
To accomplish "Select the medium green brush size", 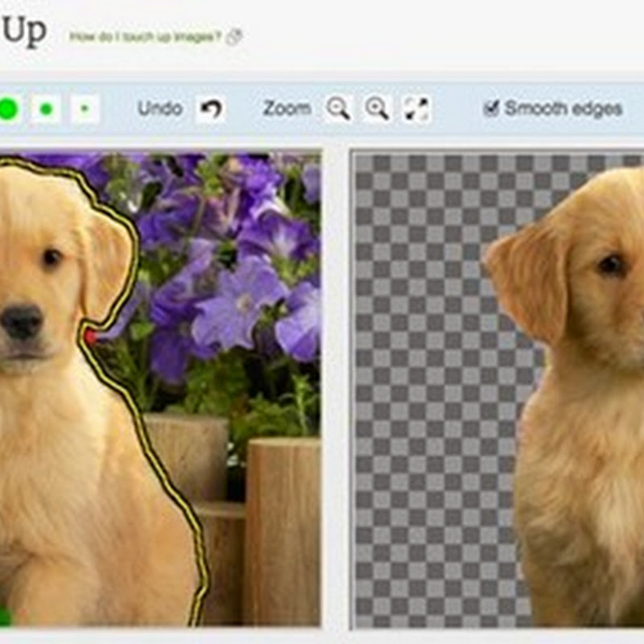I will pos(47,109).
